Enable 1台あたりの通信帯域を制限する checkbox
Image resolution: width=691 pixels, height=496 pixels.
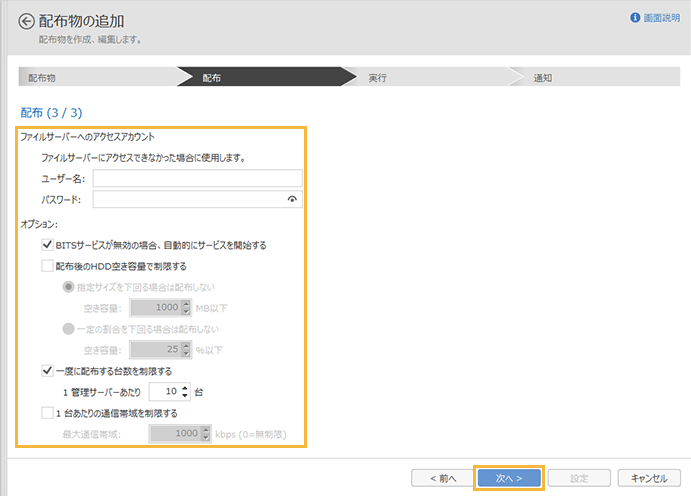pyautogui.click(x=47, y=413)
